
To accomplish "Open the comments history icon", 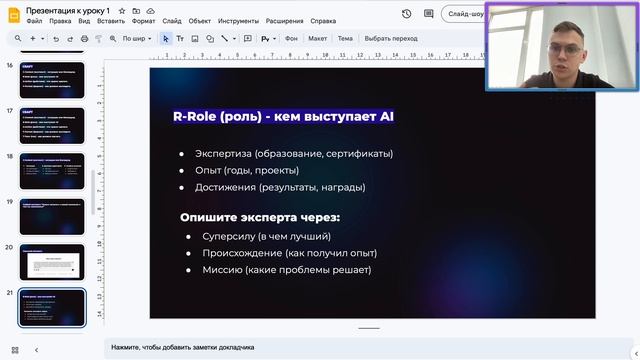I will point(429,14).
